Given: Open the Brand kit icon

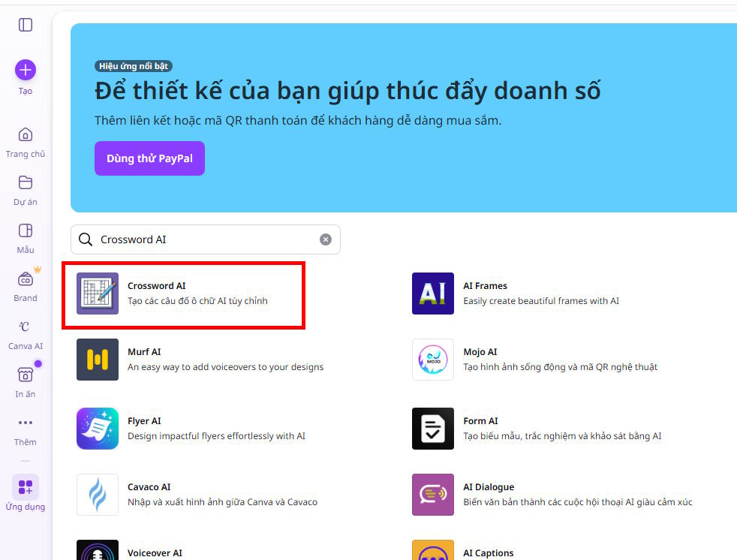Looking at the screenshot, I should coord(26,279).
